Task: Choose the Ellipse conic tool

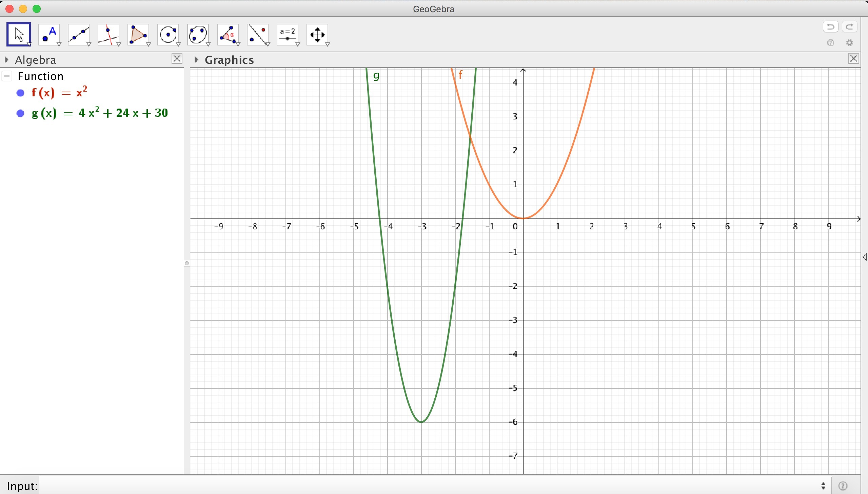Action: 198,34
